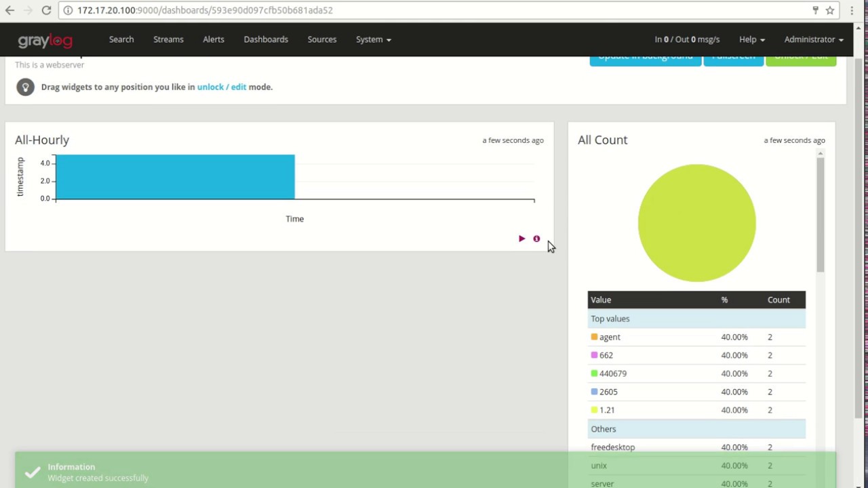Click the page vertical scrollbar
The image size is (868, 488).
click(859, 237)
